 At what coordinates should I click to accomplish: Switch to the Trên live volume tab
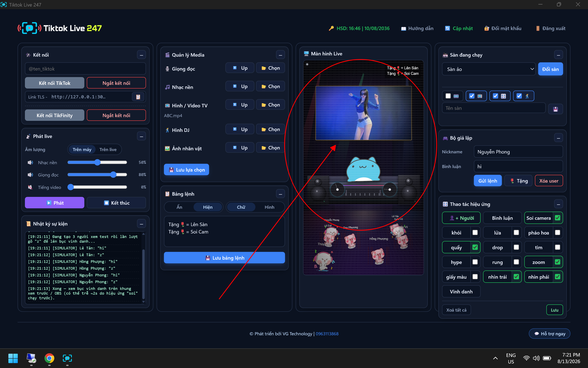coord(108,149)
